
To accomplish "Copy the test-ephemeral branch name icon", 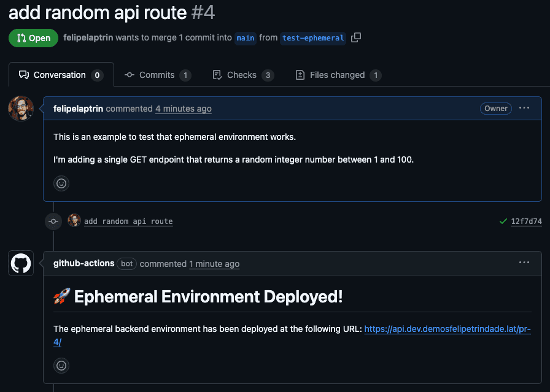I will click(356, 37).
